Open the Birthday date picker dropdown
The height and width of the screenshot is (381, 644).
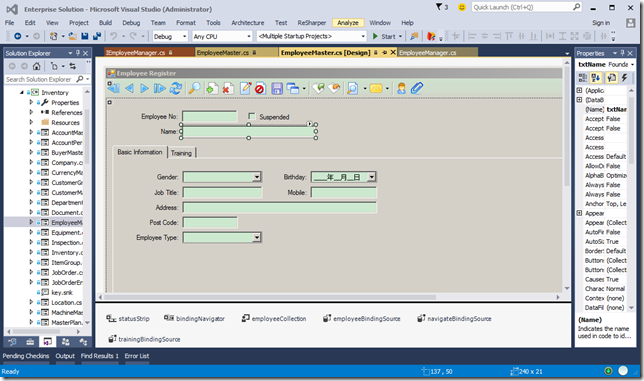[x=371, y=177]
